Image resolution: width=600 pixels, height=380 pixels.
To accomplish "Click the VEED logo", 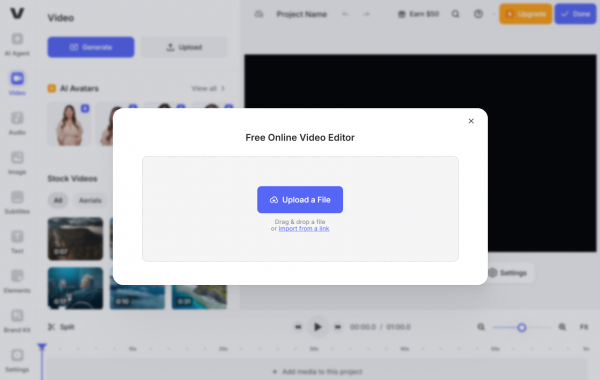I will [17, 13].
